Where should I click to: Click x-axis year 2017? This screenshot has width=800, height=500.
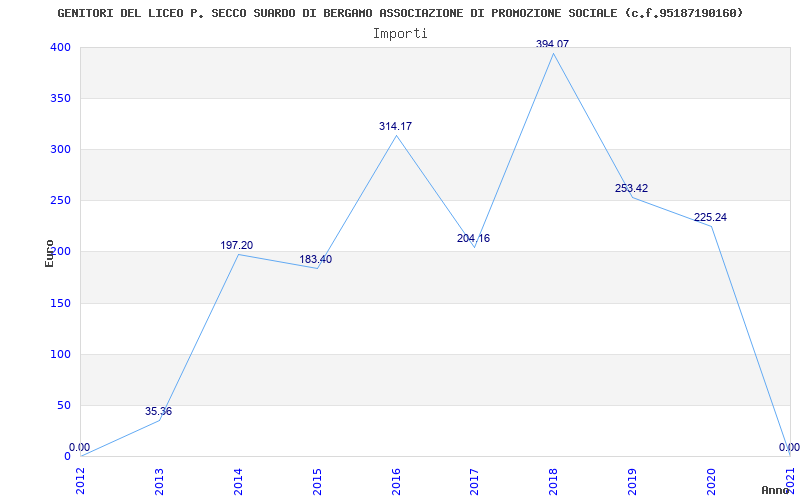(474, 481)
